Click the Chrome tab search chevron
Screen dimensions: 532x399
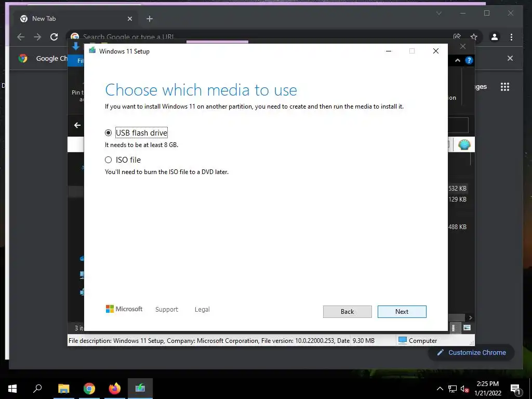point(438,13)
